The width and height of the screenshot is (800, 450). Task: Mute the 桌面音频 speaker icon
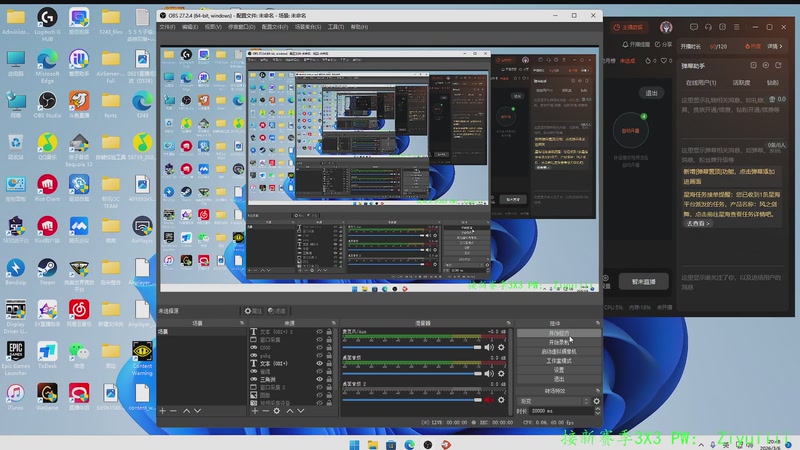click(489, 373)
